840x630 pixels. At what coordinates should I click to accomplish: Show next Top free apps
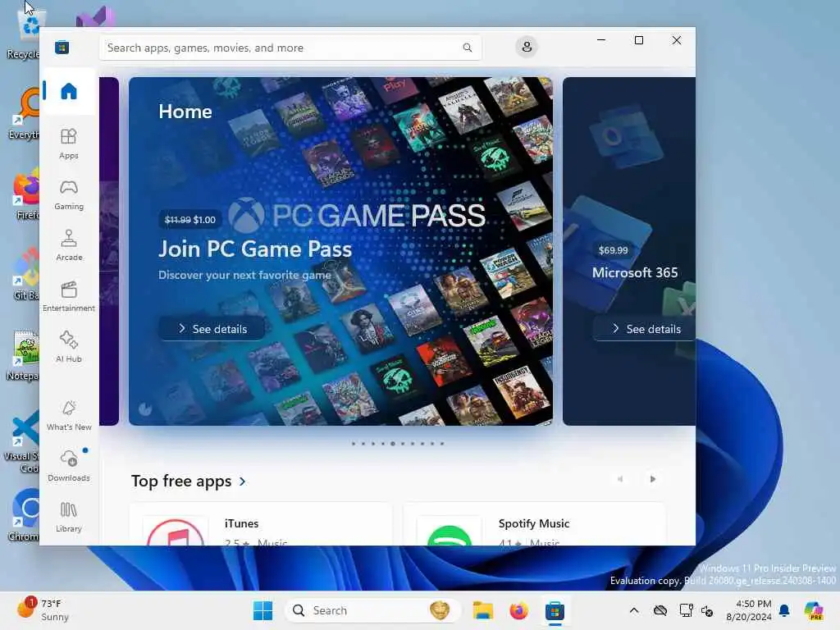pos(652,479)
